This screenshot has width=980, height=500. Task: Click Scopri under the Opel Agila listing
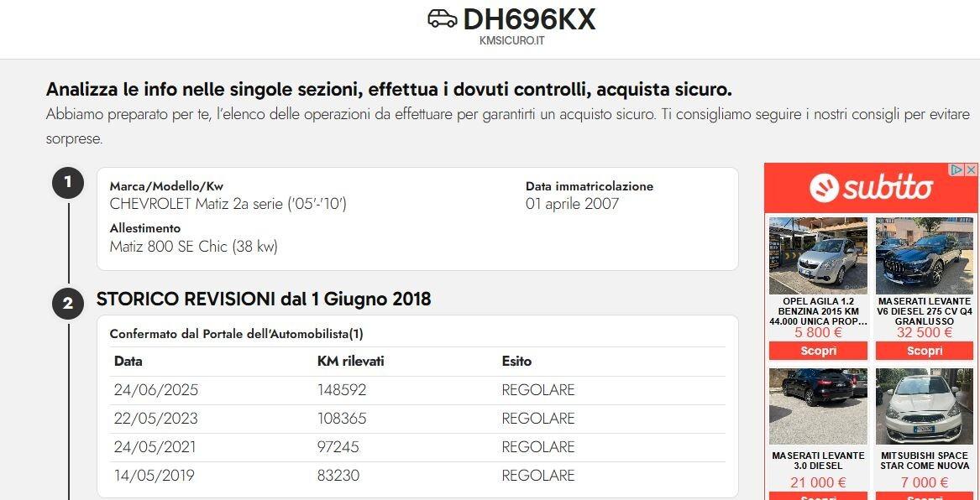click(818, 351)
